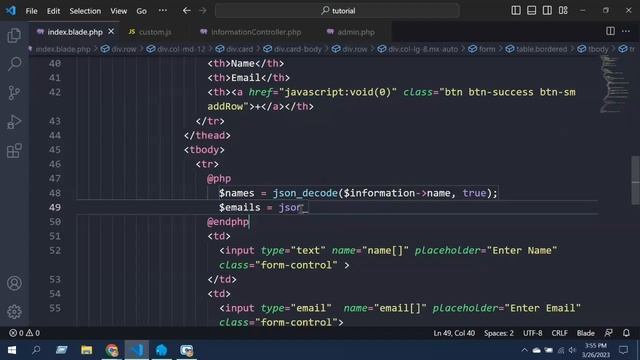Click line number 49 in gutter
The height and width of the screenshot is (360, 640).
click(55, 207)
